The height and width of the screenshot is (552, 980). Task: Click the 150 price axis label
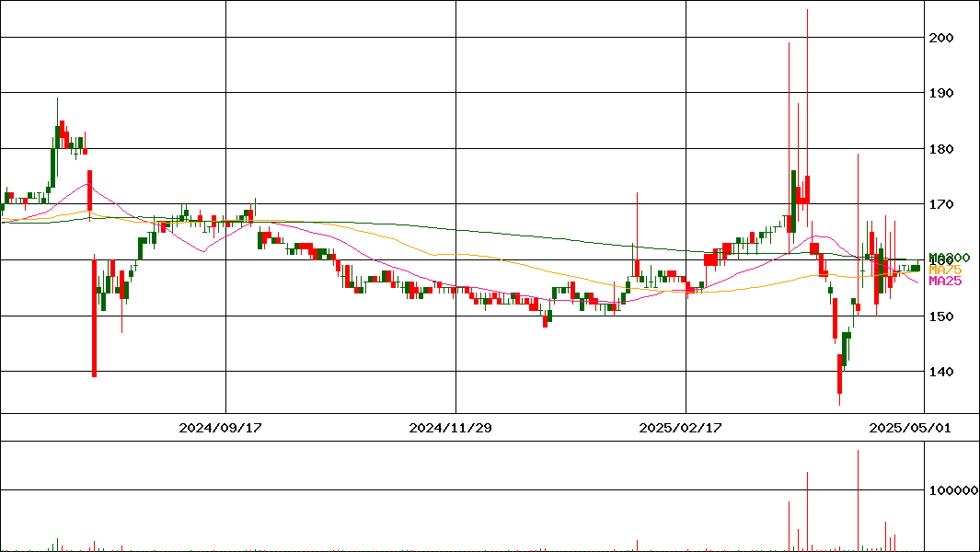(x=941, y=316)
